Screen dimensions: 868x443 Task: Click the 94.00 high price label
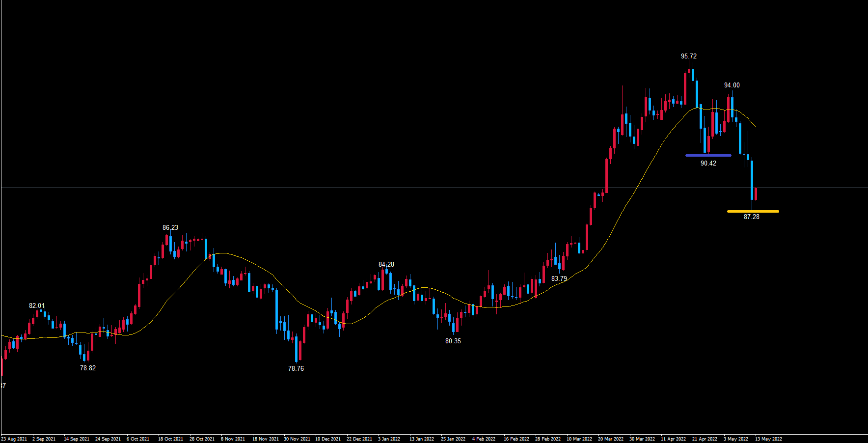(x=732, y=85)
